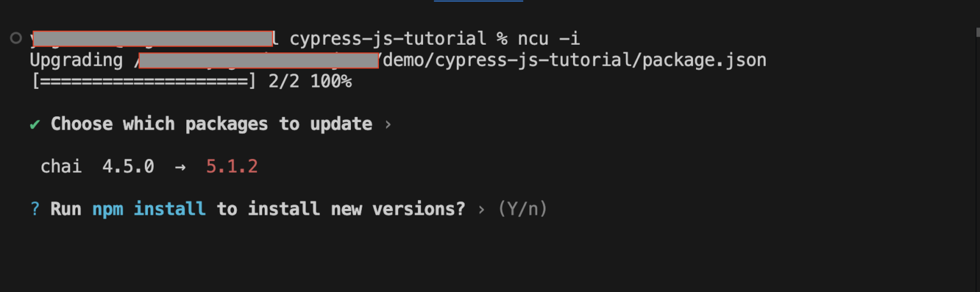Click the blue active tab indicator at top

point(478,1)
